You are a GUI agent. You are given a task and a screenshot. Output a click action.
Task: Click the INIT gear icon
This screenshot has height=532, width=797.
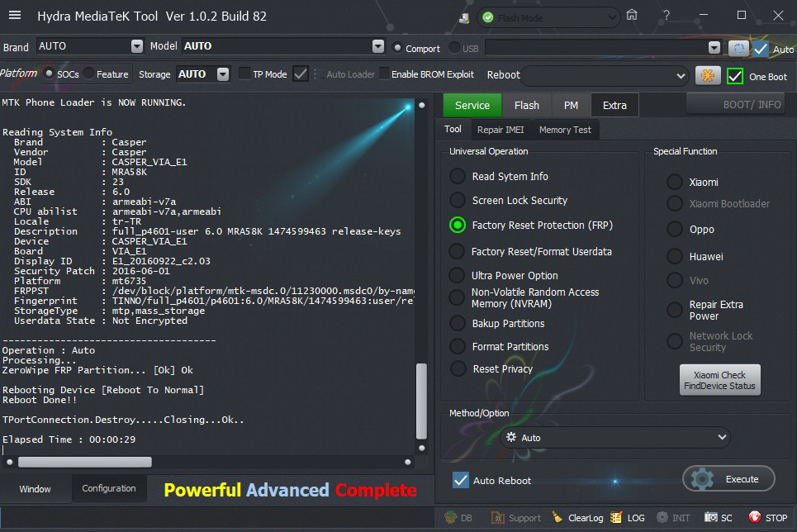point(662,517)
